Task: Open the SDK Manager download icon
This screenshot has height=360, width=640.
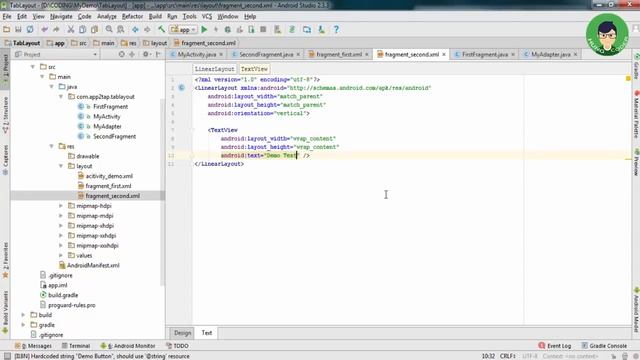Action: pyautogui.click(x=322, y=29)
